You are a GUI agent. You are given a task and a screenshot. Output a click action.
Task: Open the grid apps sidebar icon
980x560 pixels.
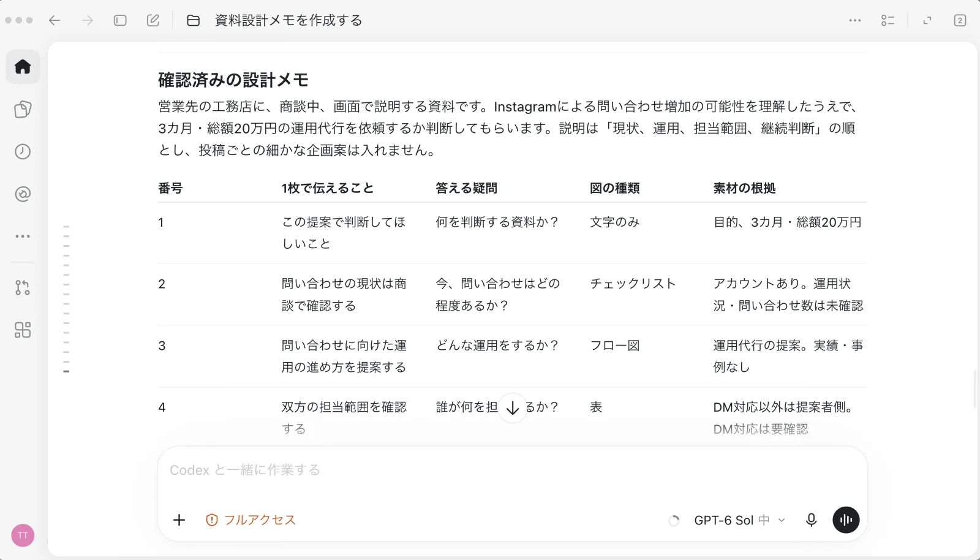pos(23,330)
